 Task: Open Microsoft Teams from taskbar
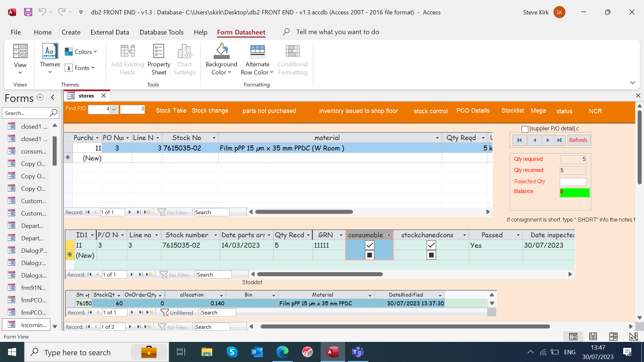pyautogui.click(x=358, y=352)
